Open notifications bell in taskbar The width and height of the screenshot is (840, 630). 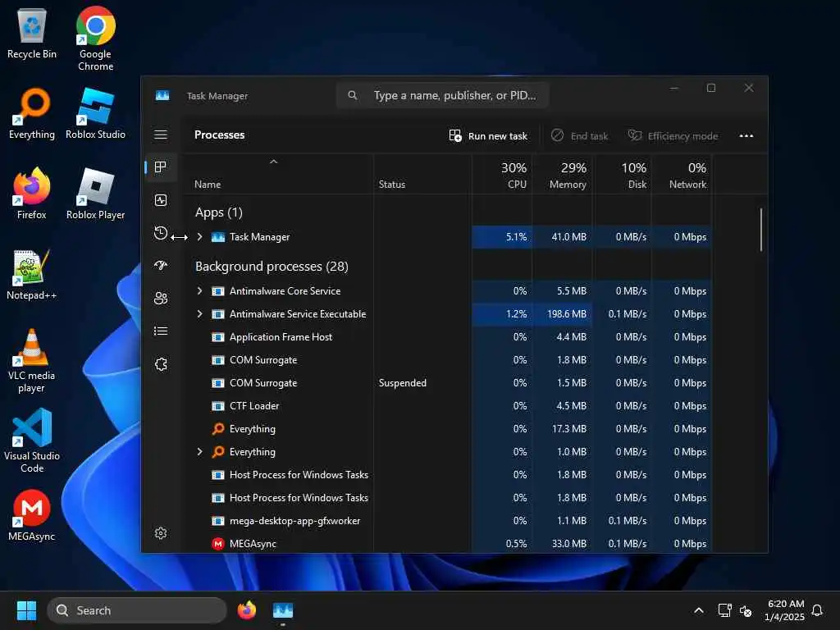(817, 610)
